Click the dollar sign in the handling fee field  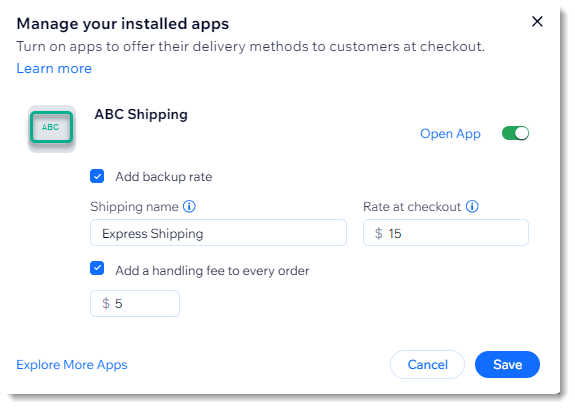click(x=106, y=303)
